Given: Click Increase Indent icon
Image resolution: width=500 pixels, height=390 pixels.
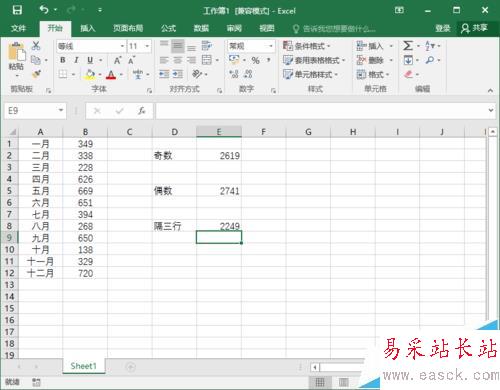Looking at the screenshot, I should tap(178, 74).
